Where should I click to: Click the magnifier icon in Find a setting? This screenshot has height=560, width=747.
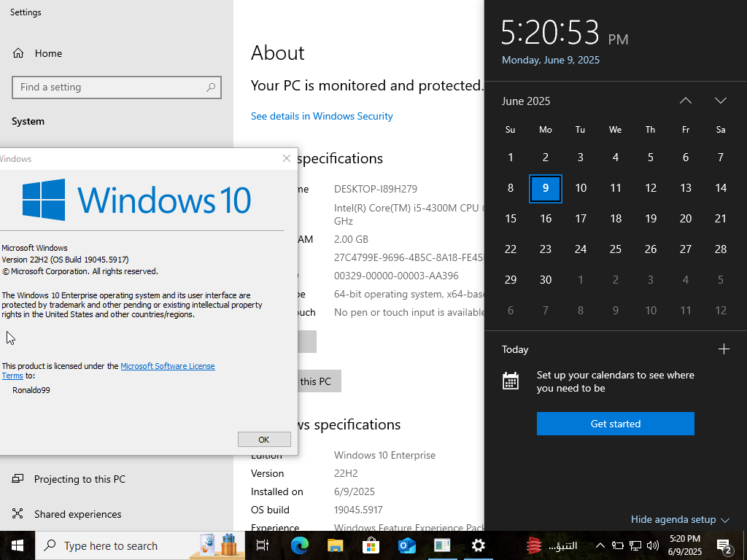[x=211, y=87]
